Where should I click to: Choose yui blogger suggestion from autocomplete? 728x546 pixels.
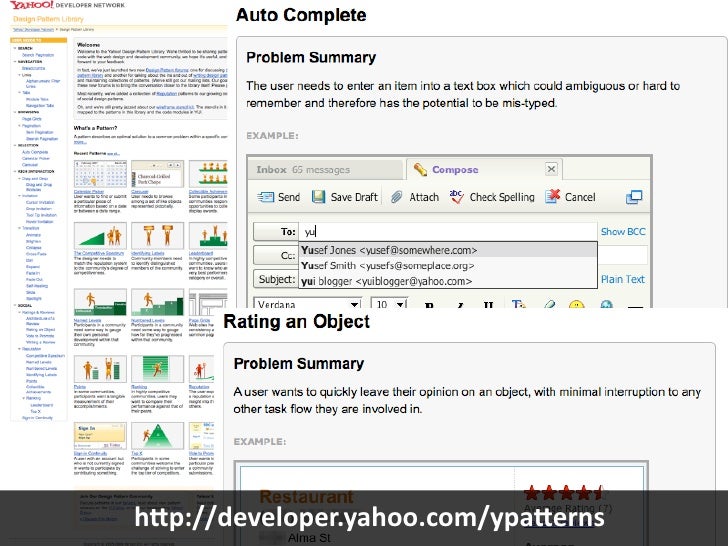(x=448, y=281)
